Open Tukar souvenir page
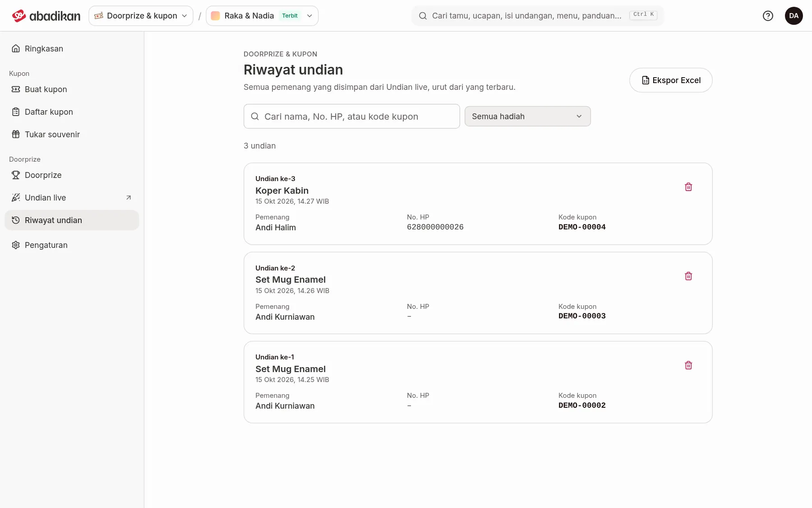Screen dimensions: 812x508 [x=72, y=135]
